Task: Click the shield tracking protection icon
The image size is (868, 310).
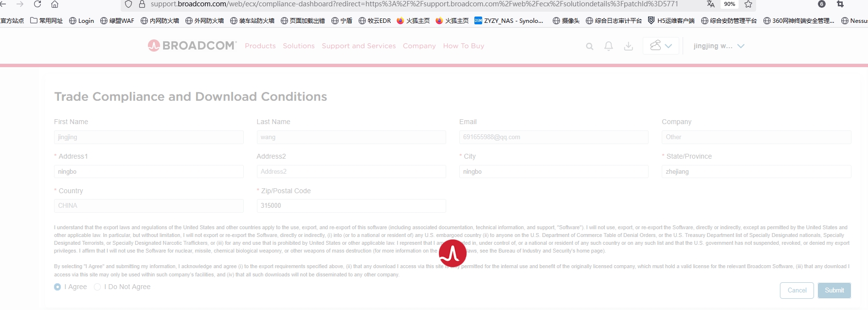Action: tap(128, 4)
